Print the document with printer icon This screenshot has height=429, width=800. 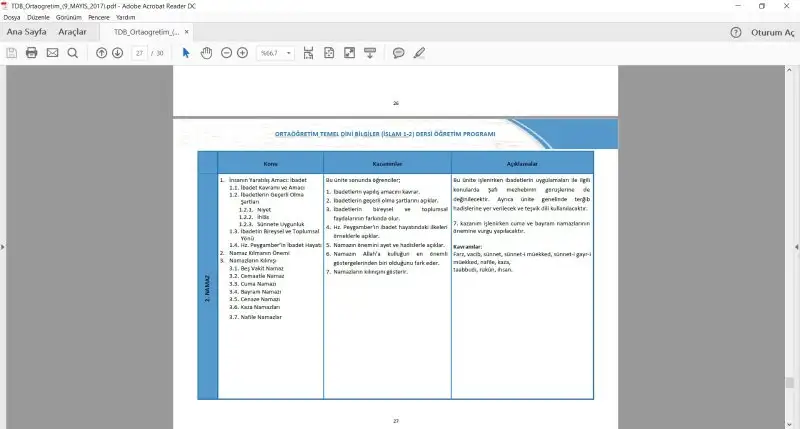[32, 53]
